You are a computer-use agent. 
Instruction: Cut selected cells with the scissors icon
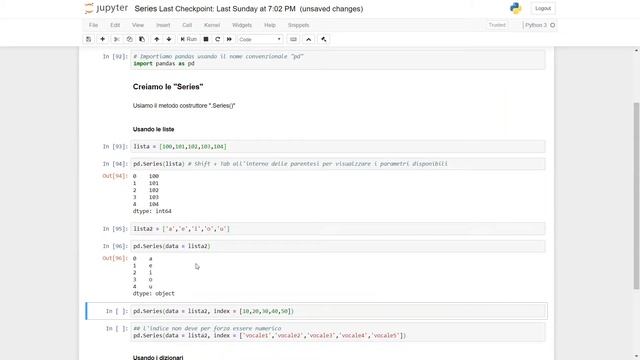point(116,39)
